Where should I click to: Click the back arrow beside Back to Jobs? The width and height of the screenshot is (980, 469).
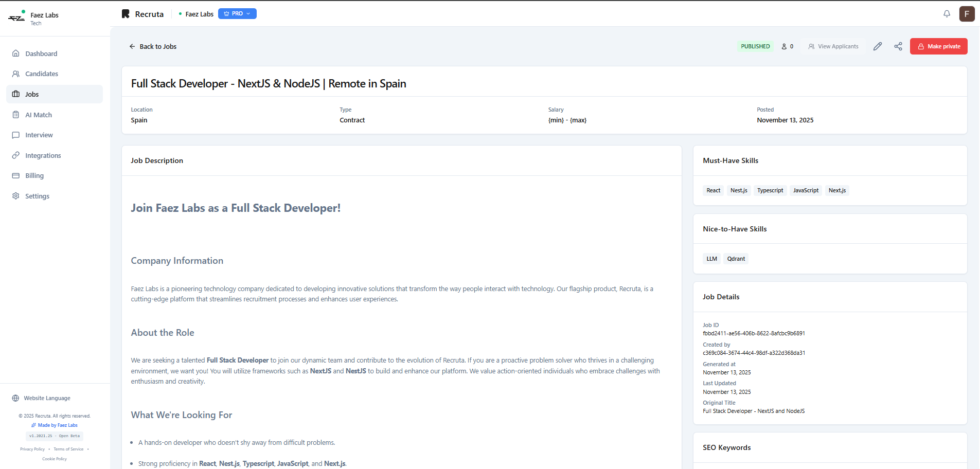[x=132, y=46]
